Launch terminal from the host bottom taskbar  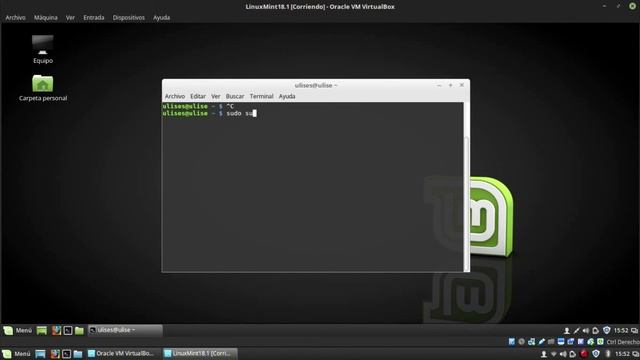67,353
